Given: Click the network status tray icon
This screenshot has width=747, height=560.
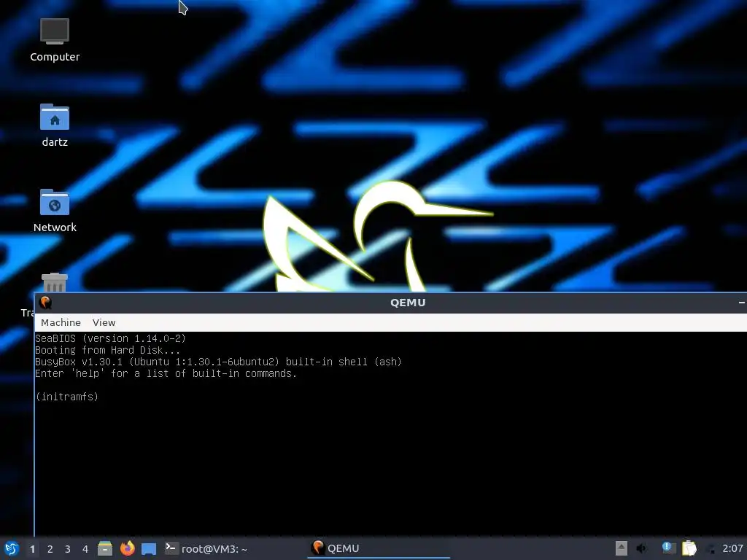Looking at the screenshot, I should [x=711, y=549].
